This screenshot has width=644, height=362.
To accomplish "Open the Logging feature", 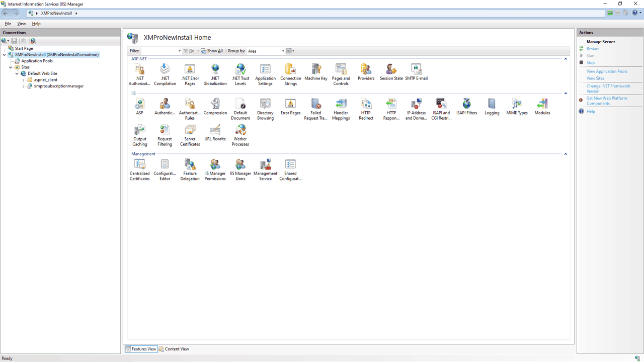I will point(492,107).
